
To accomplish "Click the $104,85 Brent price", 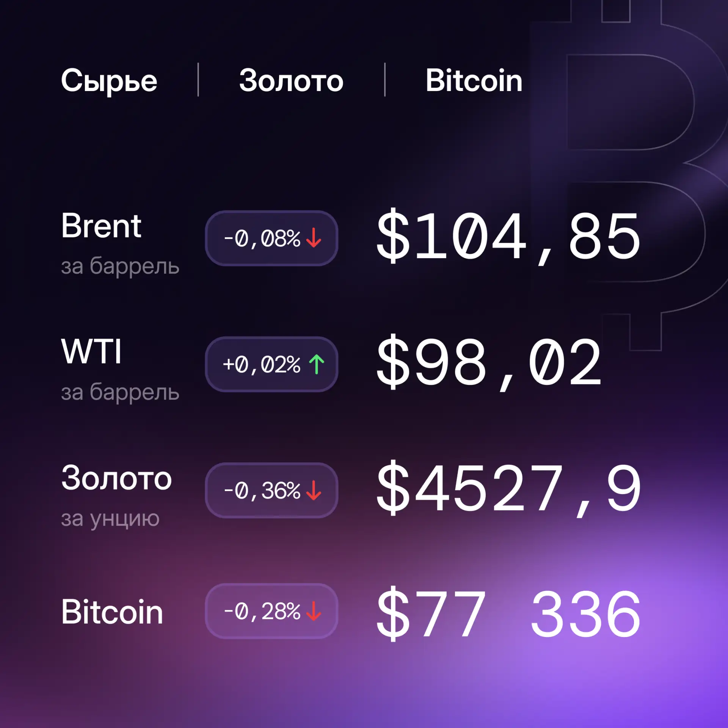I will tap(508, 237).
